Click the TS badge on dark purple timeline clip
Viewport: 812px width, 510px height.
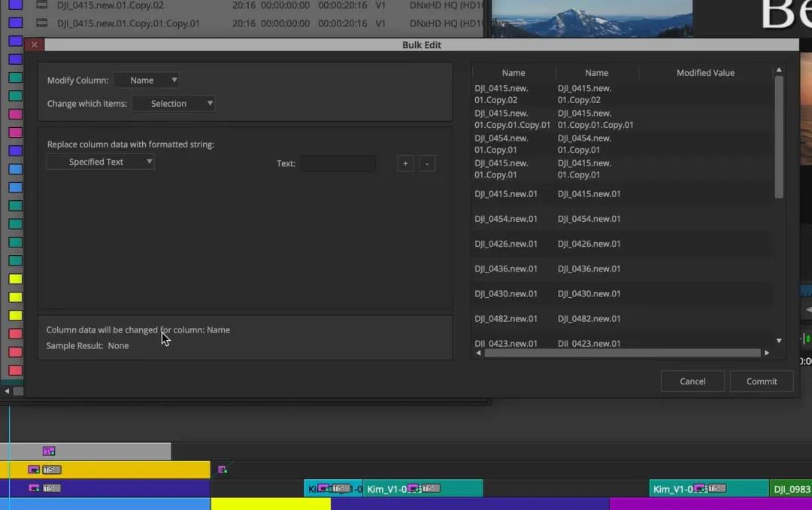click(52, 488)
